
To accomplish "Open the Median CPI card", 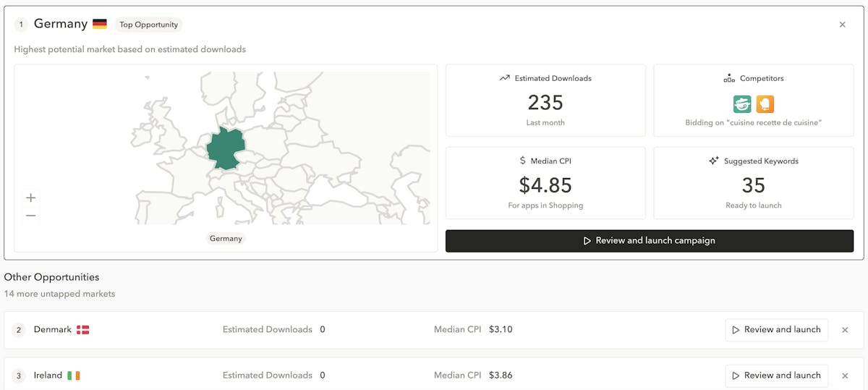I will [545, 183].
